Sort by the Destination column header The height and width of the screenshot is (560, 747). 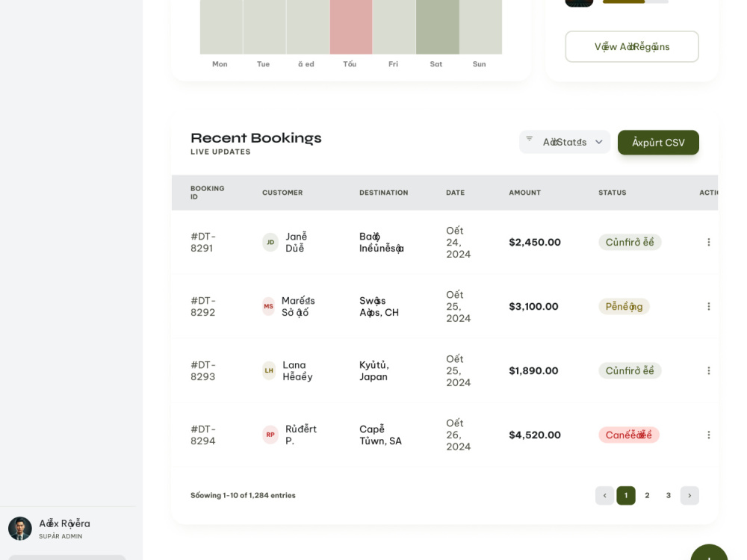click(383, 193)
